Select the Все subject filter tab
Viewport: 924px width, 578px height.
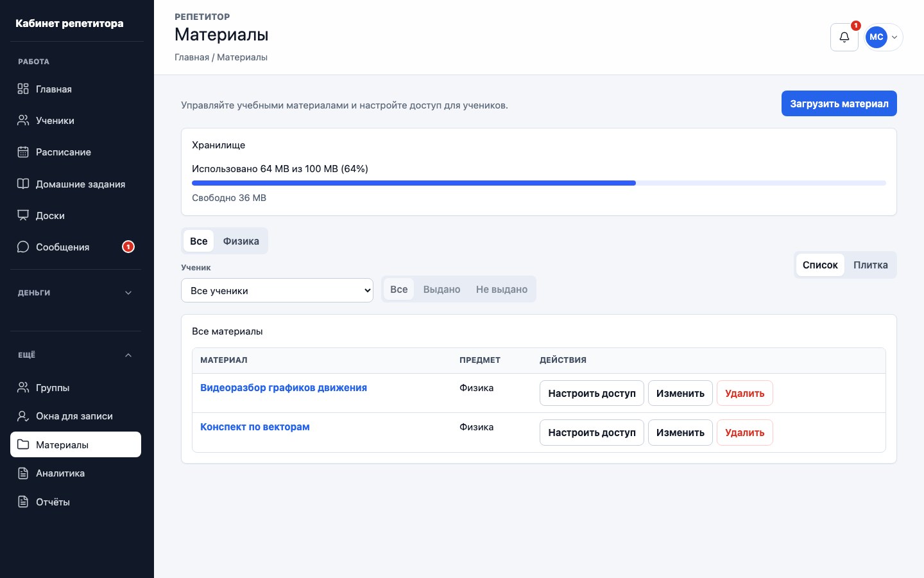pyautogui.click(x=199, y=241)
